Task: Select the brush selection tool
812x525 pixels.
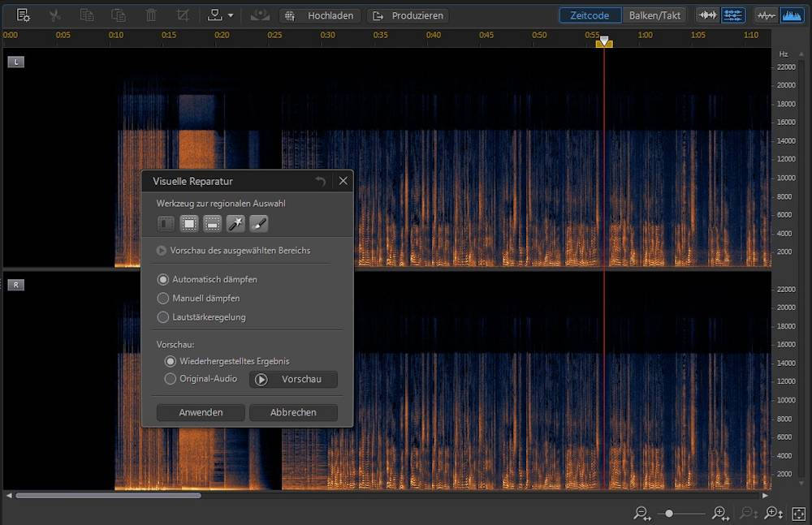Action: 258,223
